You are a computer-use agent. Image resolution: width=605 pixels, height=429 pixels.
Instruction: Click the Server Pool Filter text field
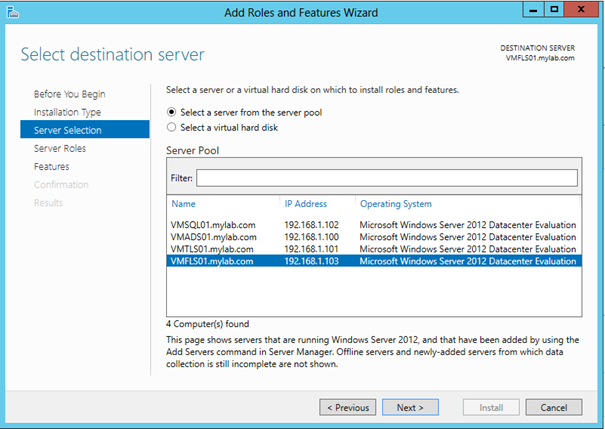click(387, 178)
